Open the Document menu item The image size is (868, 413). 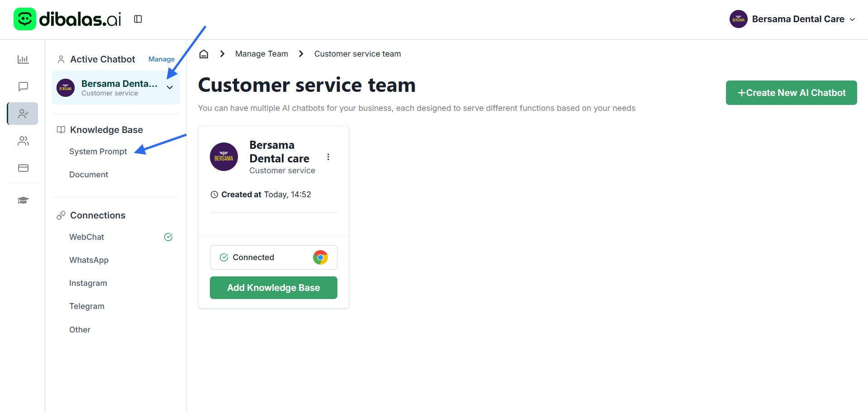point(89,175)
